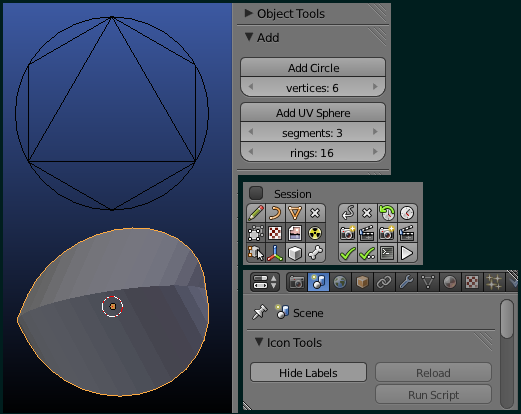Click the Reload button

tap(433, 372)
